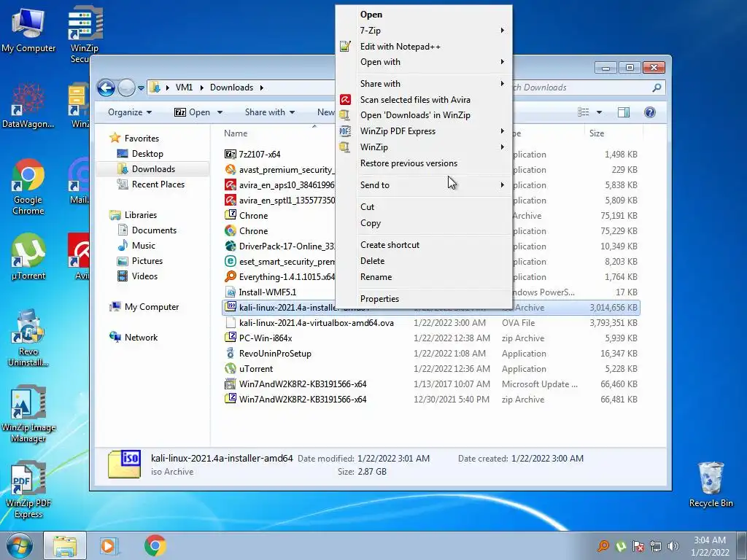Viewport: 747px width, 560px height.
Task: Click the network tray icon
Action: (656, 545)
